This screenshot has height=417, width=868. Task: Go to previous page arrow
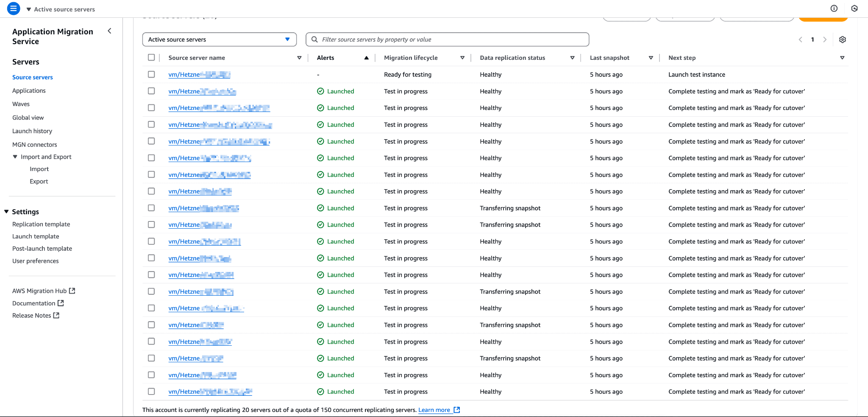click(x=800, y=39)
